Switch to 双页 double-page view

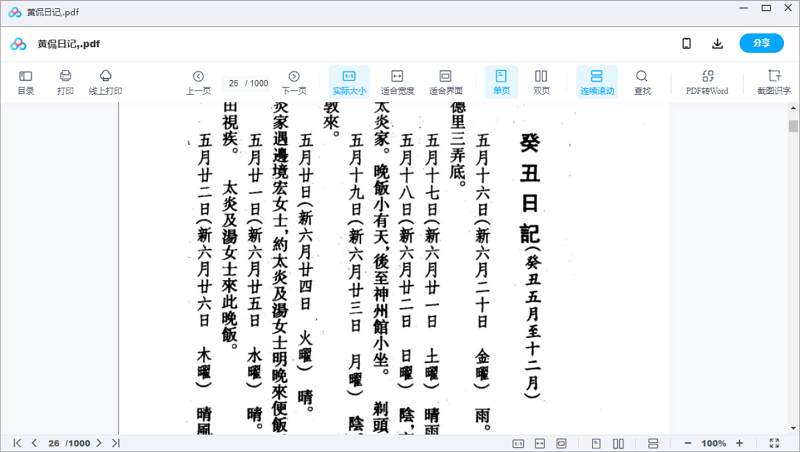[x=541, y=82]
